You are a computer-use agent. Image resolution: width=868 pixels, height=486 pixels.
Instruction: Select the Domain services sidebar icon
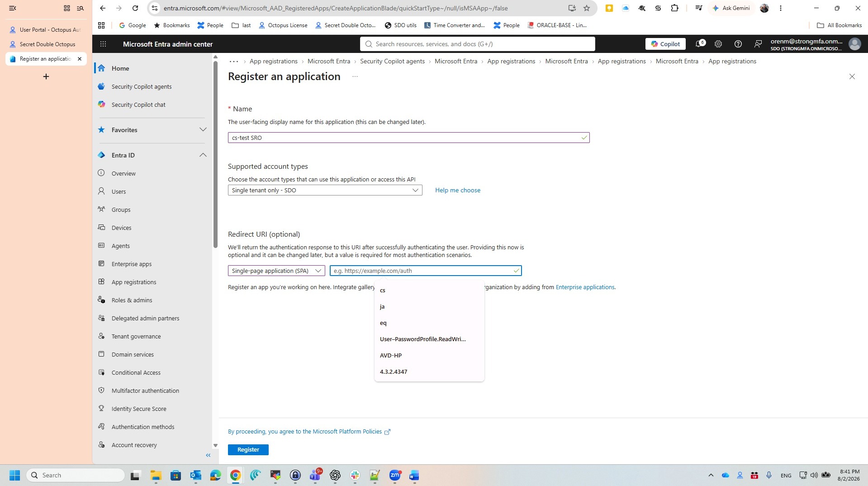101,354
